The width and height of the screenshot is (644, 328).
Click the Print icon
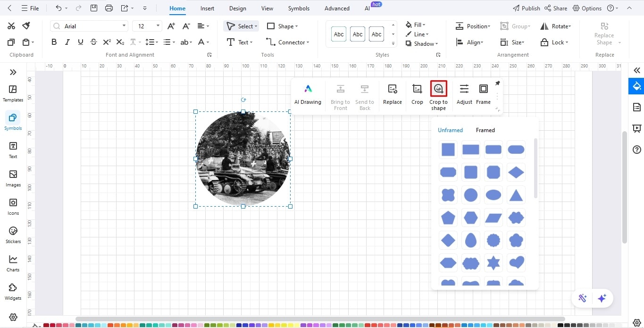[x=109, y=8]
